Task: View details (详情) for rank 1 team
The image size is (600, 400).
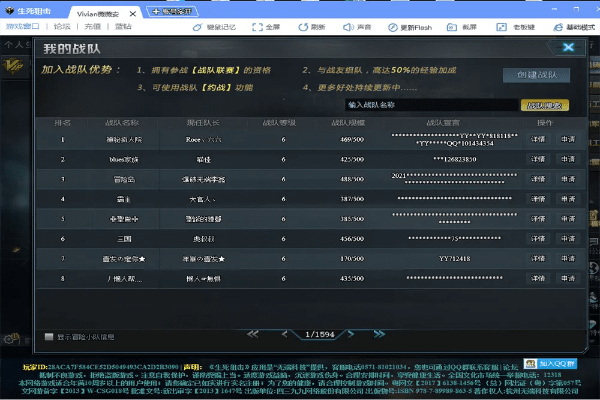Action: click(538, 139)
